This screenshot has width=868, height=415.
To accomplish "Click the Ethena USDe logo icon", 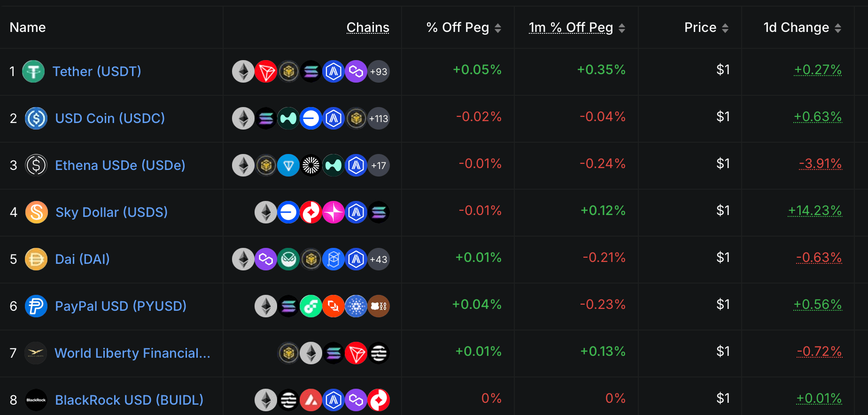I will (36, 165).
